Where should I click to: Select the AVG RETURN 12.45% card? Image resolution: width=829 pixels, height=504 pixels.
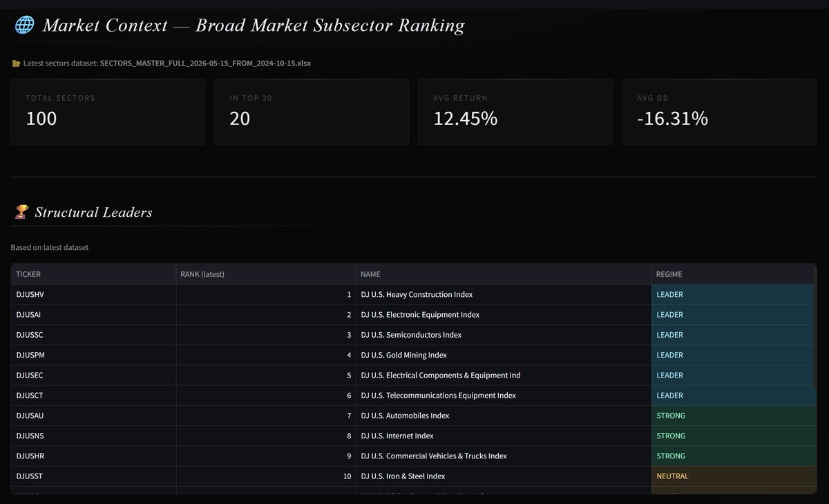[x=515, y=112]
